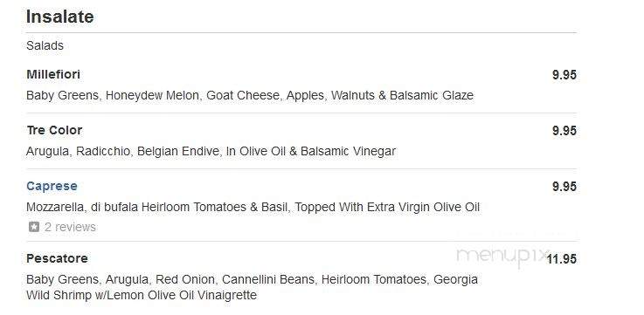644x315 pixels.
Task: Click the Insalate section heading
Action: [x=60, y=17]
